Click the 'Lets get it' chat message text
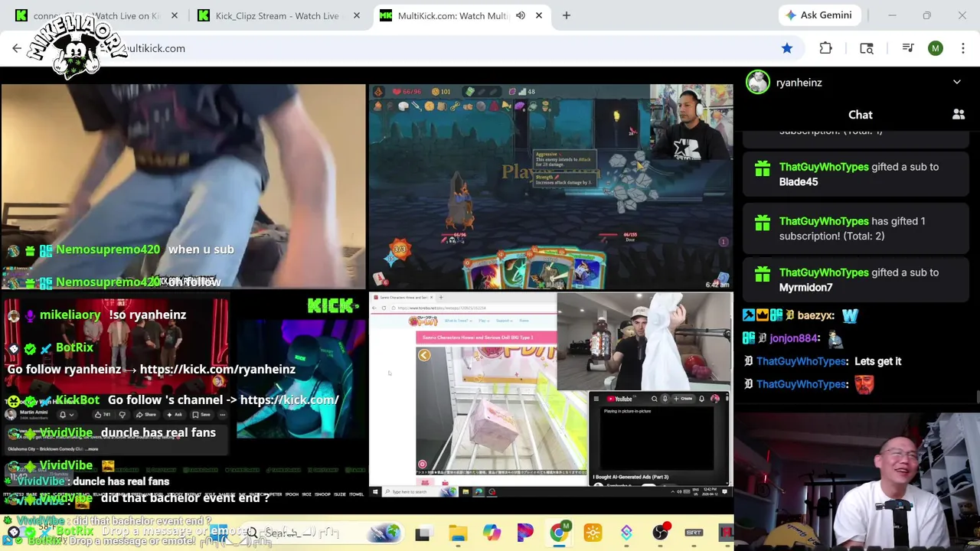Image resolution: width=980 pixels, height=551 pixels. (x=878, y=361)
